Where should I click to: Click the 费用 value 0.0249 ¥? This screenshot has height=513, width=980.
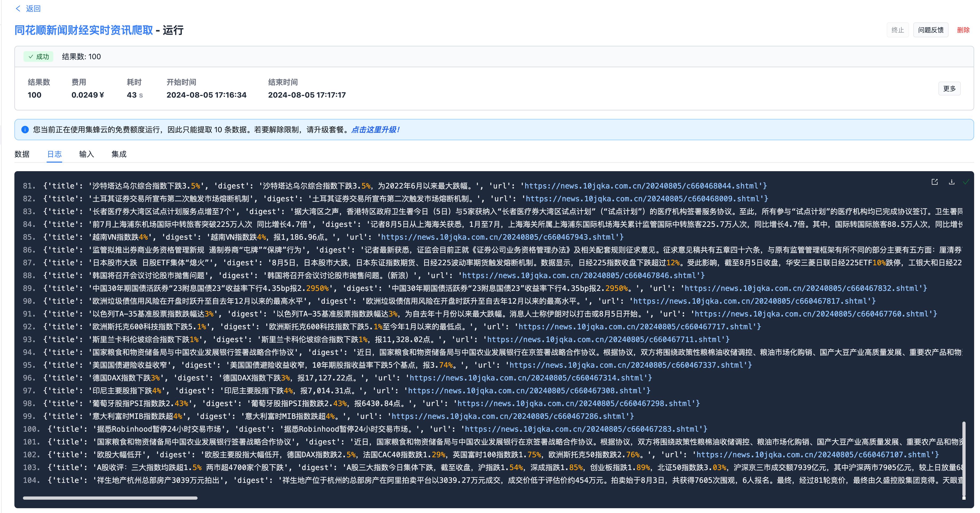tap(88, 95)
